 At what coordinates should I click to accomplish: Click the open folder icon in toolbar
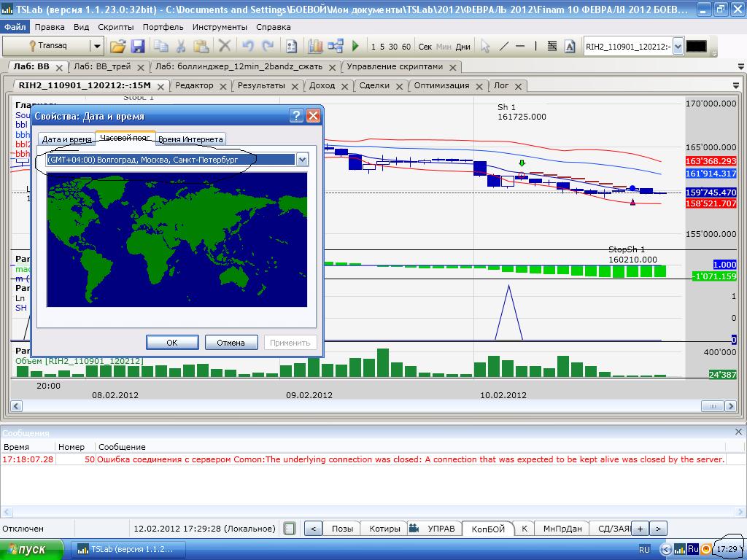pos(117,46)
